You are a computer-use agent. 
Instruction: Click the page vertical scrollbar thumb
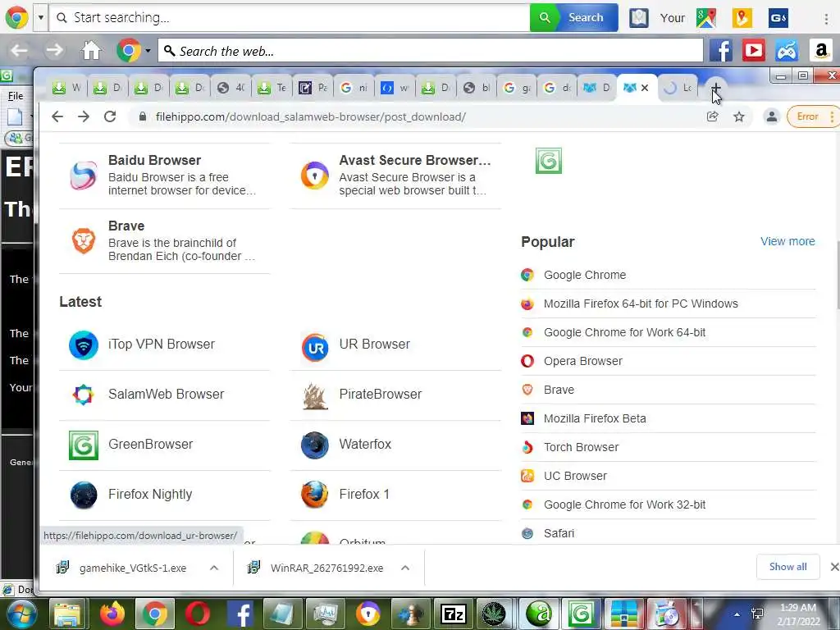point(837,276)
